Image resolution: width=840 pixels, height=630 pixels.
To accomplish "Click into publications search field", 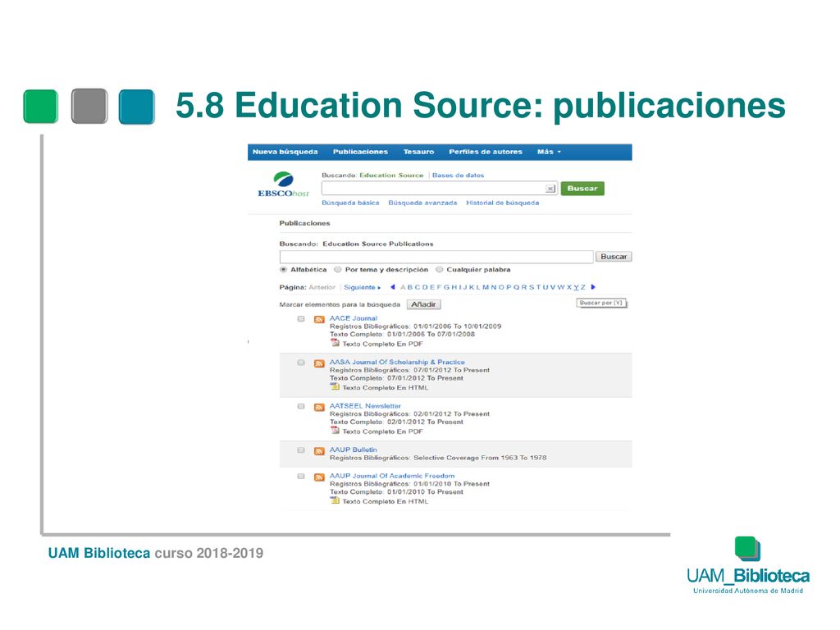I will (436, 257).
